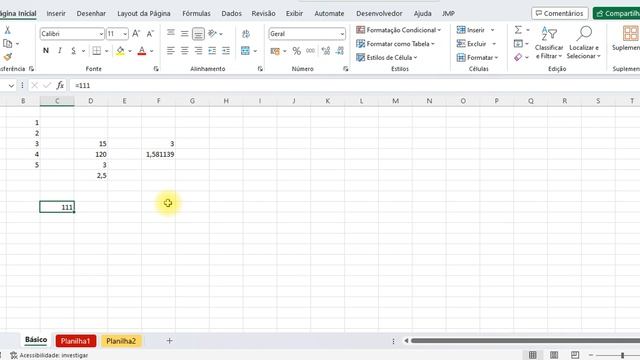Open Classificar e Filtrar

[549, 42]
